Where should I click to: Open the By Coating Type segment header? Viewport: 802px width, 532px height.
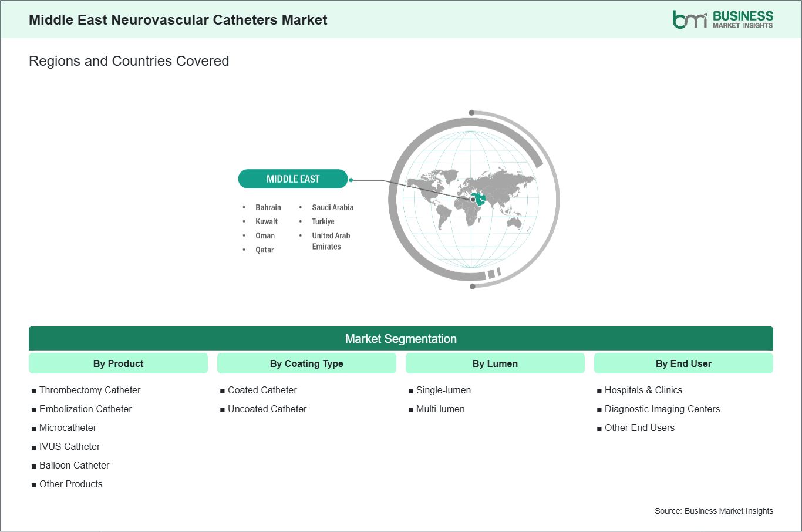coord(306,363)
